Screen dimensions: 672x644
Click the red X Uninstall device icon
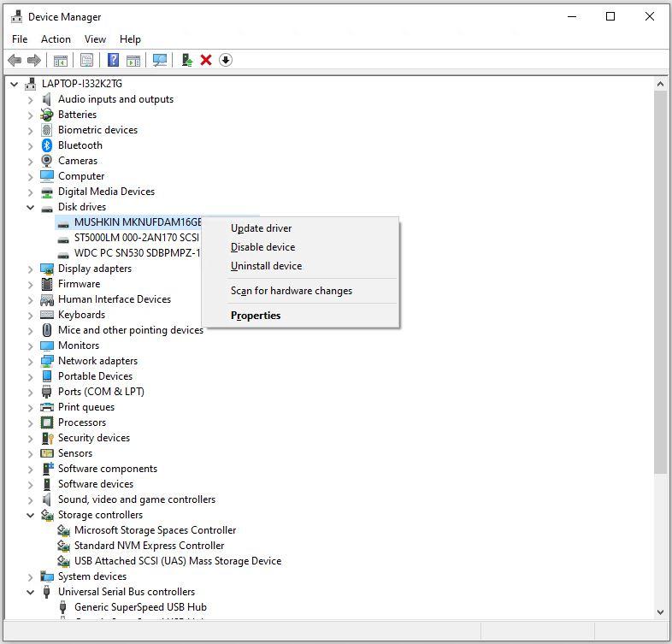click(206, 60)
